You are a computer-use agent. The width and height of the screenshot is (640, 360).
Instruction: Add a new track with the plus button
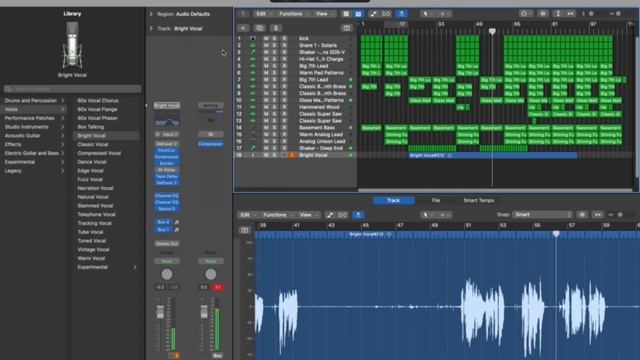[x=243, y=28]
